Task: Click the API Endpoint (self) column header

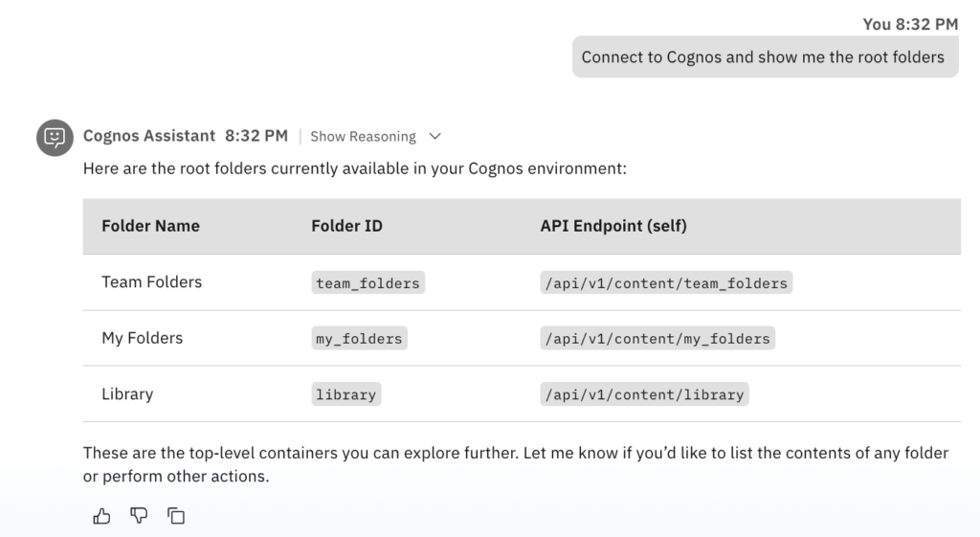Action: (613, 226)
